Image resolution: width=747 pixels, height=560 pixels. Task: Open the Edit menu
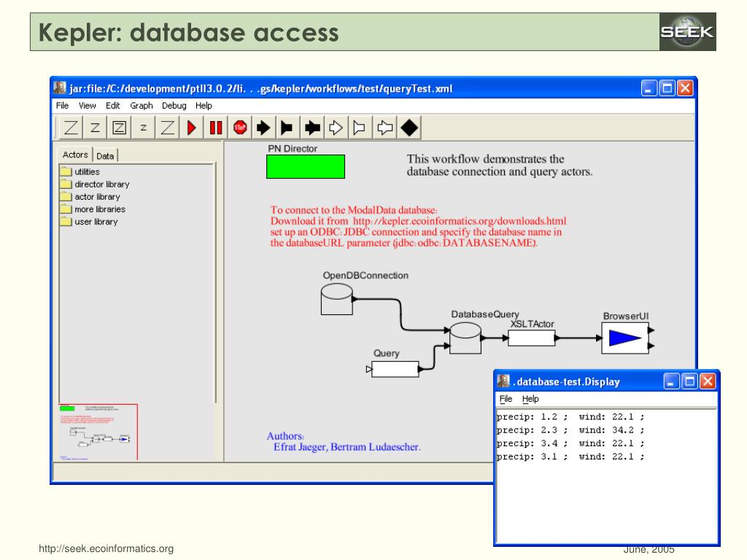112,106
